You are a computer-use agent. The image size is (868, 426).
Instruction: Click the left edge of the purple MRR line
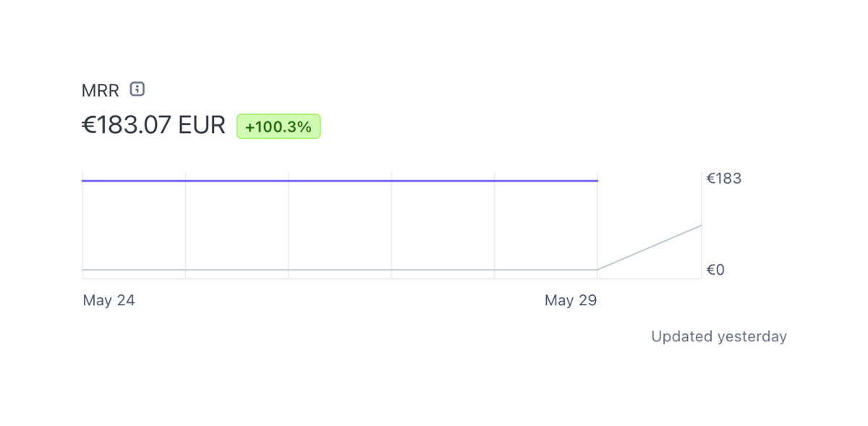[83, 181]
